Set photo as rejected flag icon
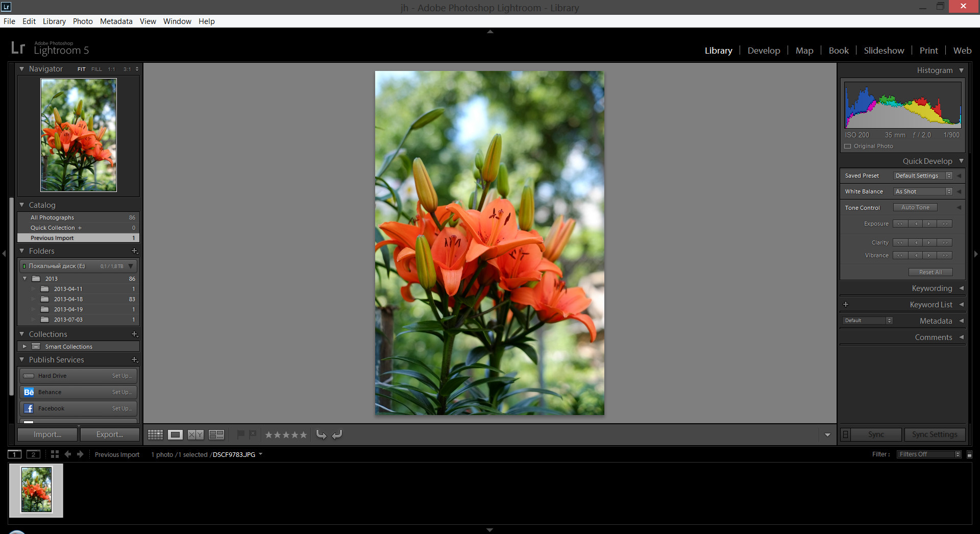The image size is (980, 534). (x=253, y=434)
